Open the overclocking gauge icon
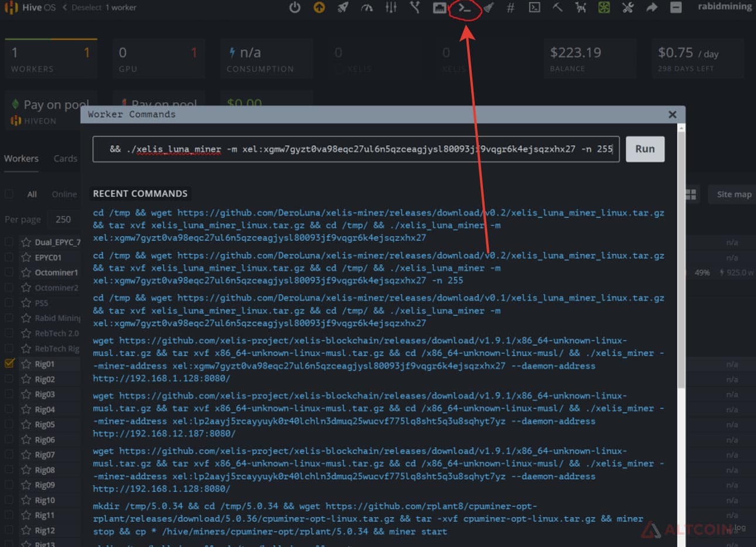 pyautogui.click(x=367, y=8)
